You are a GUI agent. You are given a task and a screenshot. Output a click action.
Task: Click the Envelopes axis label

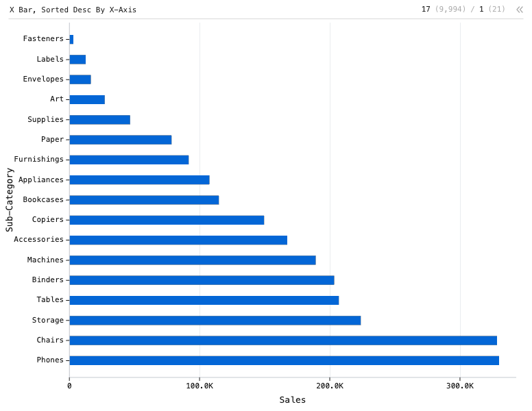click(43, 79)
